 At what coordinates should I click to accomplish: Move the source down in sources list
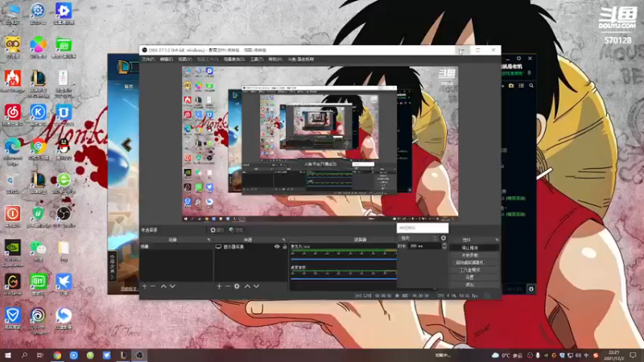click(x=256, y=286)
